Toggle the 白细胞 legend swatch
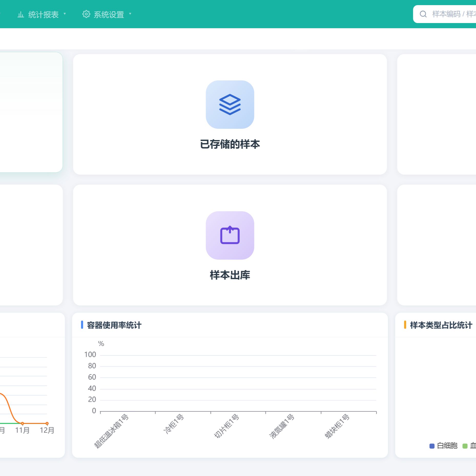Screen dimensions: 476x476 coord(432,446)
